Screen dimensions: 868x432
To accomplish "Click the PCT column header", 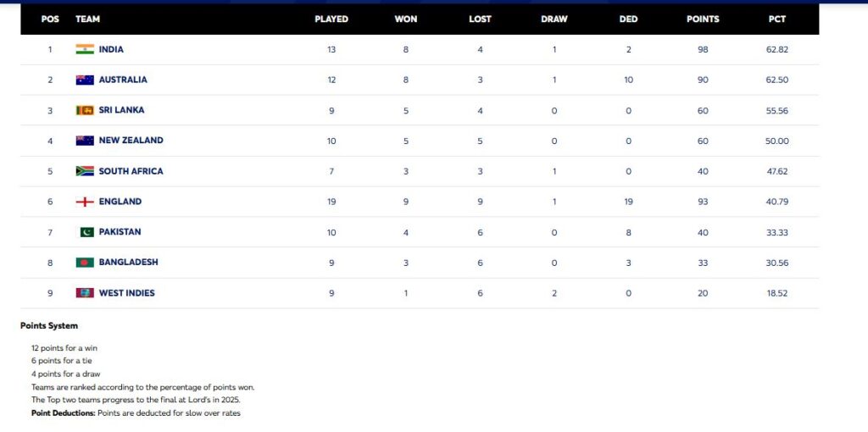I will click(x=776, y=19).
